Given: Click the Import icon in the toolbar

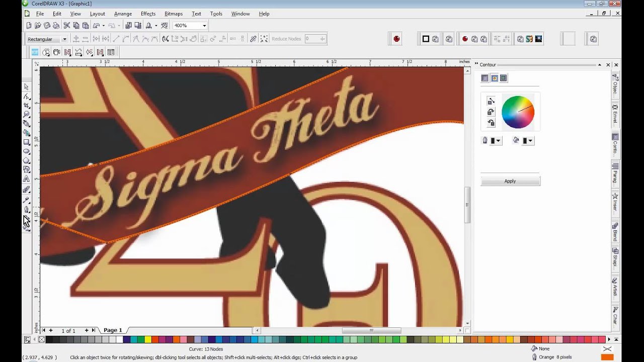Looking at the screenshot, I should 128,25.
